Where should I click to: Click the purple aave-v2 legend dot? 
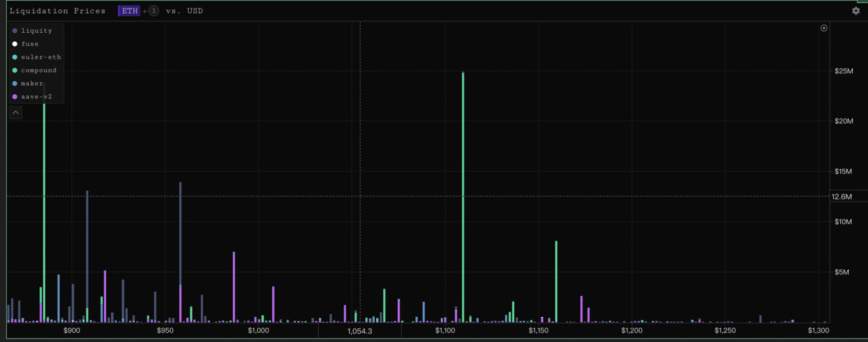coord(15,97)
